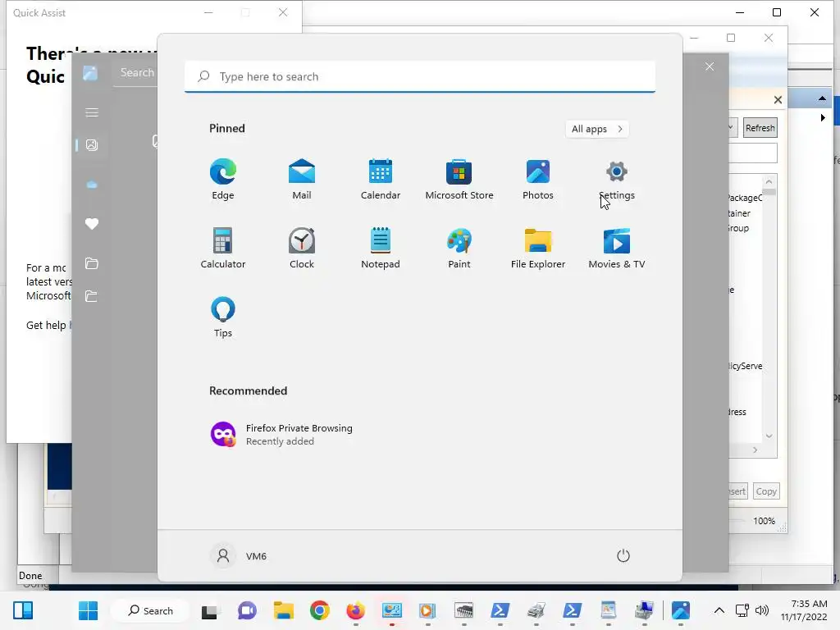Image resolution: width=840 pixels, height=630 pixels.
Task: Show All apps list
Action: coord(597,129)
